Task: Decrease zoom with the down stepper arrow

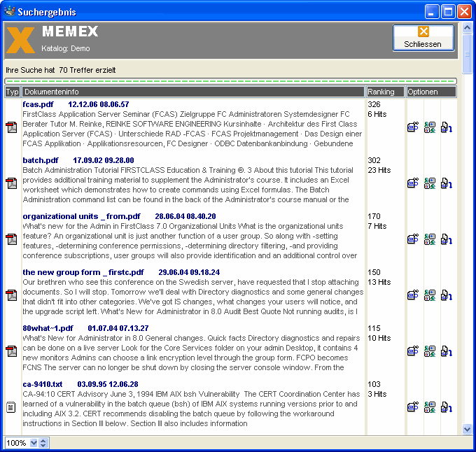Action: click(x=43, y=445)
